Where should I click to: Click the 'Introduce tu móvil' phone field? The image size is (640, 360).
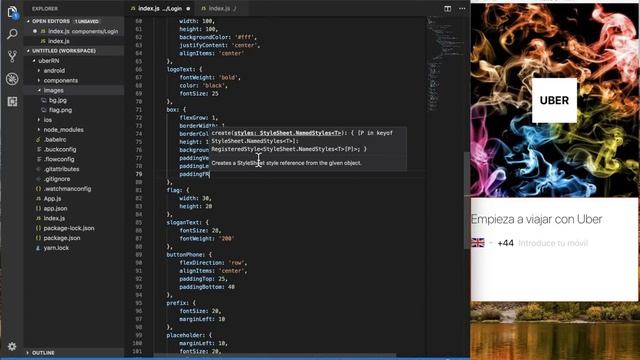(x=553, y=243)
